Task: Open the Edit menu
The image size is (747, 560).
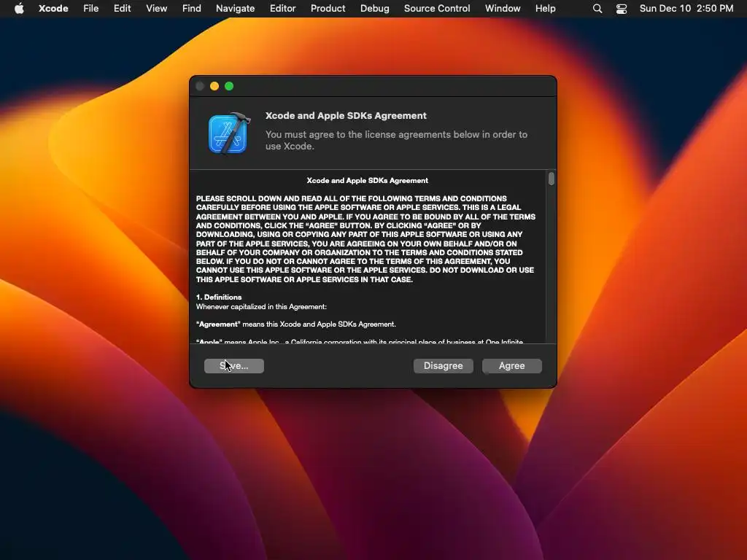Action: [x=122, y=9]
